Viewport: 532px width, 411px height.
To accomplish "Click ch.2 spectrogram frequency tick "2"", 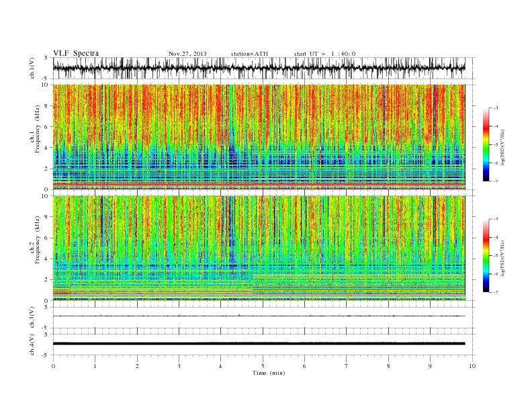I will point(47,280).
